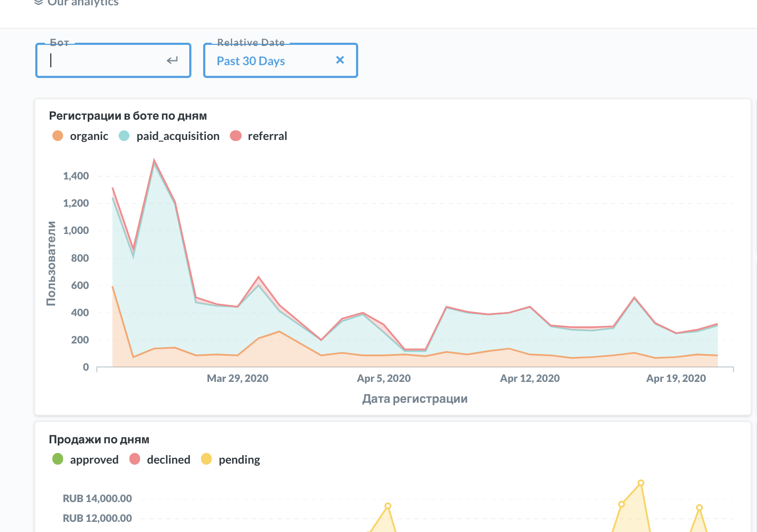Viewport: 757px width, 532px height.
Task: Click the red declined color swatch
Action: (134, 459)
